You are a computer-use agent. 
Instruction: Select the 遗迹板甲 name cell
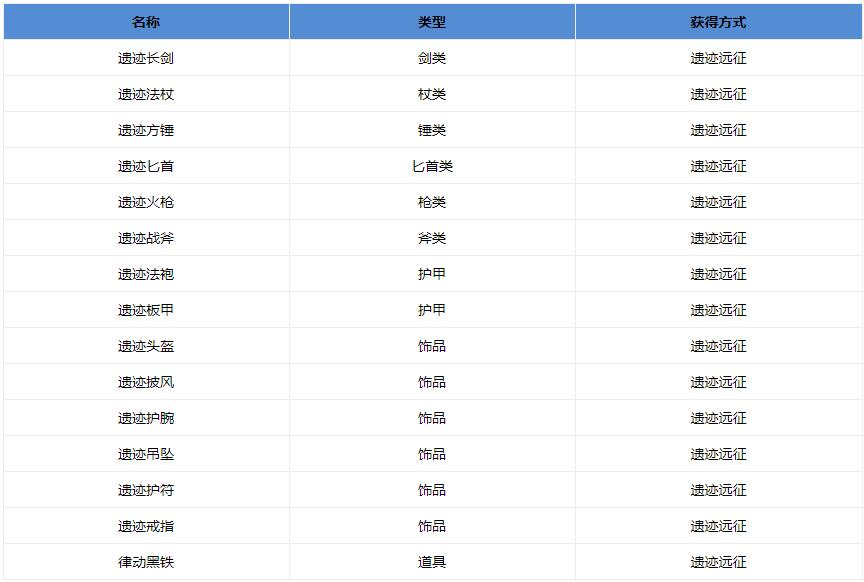[146, 310]
